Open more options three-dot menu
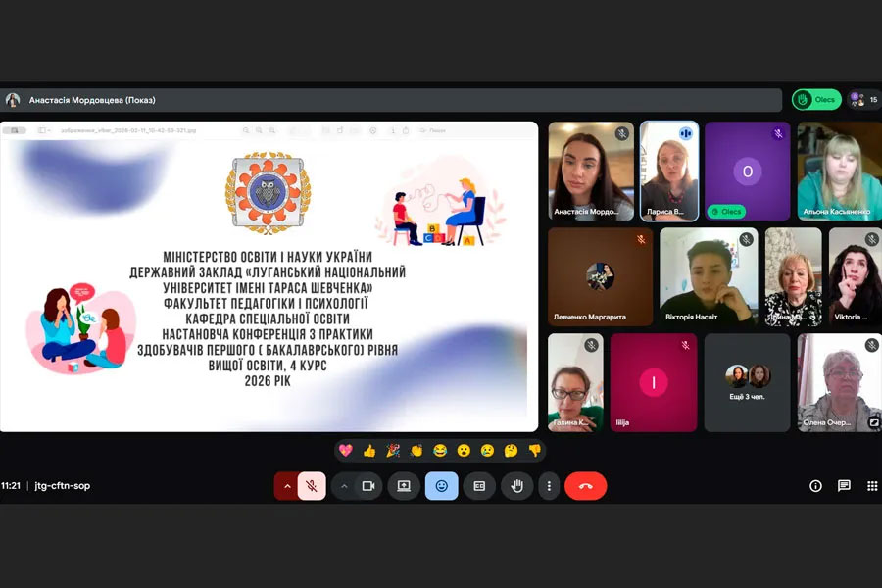 [549, 486]
